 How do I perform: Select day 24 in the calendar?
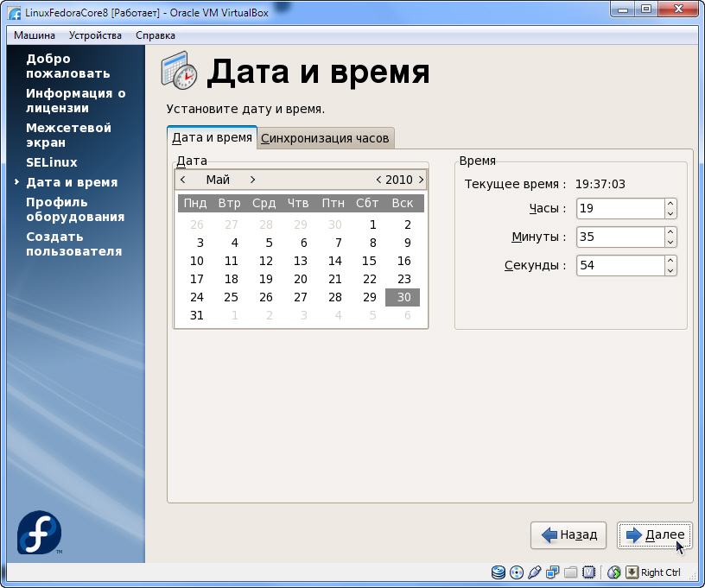196,297
